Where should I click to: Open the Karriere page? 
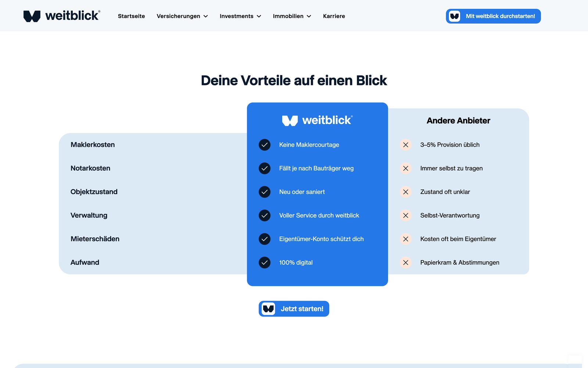click(x=334, y=16)
